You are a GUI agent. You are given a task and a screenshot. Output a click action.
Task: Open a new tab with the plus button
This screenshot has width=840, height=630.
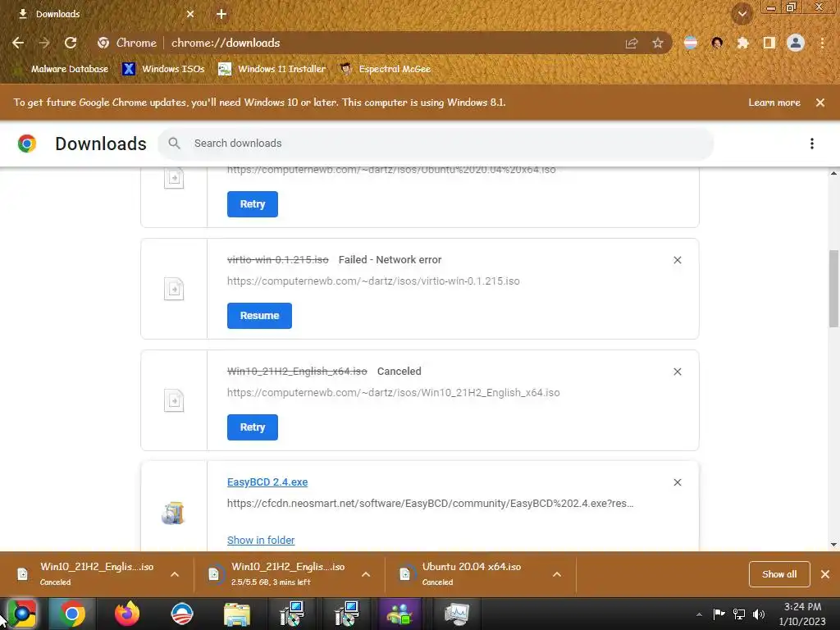click(221, 14)
